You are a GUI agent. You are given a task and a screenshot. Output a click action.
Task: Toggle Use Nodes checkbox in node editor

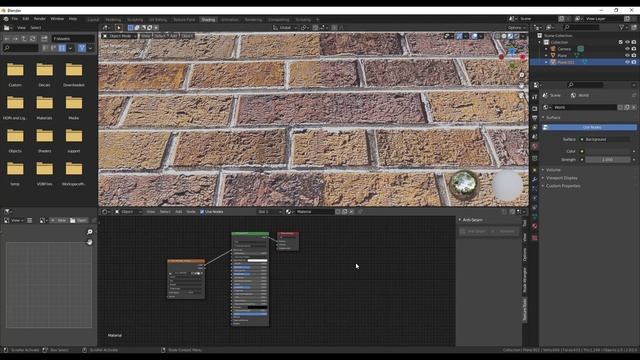point(202,212)
